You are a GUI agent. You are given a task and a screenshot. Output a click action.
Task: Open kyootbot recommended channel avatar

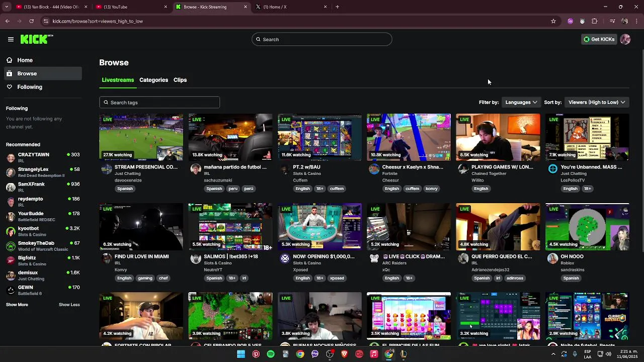point(11,231)
